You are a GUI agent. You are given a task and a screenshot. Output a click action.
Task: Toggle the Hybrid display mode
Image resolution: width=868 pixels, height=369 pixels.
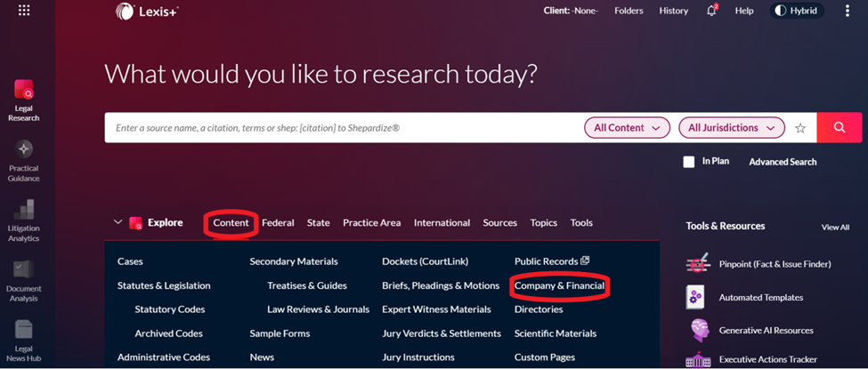coord(797,11)
